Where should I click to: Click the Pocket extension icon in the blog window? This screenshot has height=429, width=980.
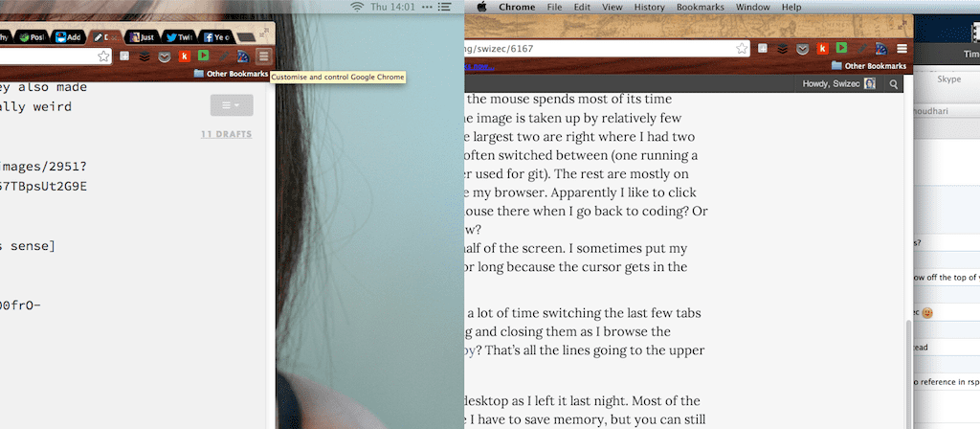(x=802, y=48)
